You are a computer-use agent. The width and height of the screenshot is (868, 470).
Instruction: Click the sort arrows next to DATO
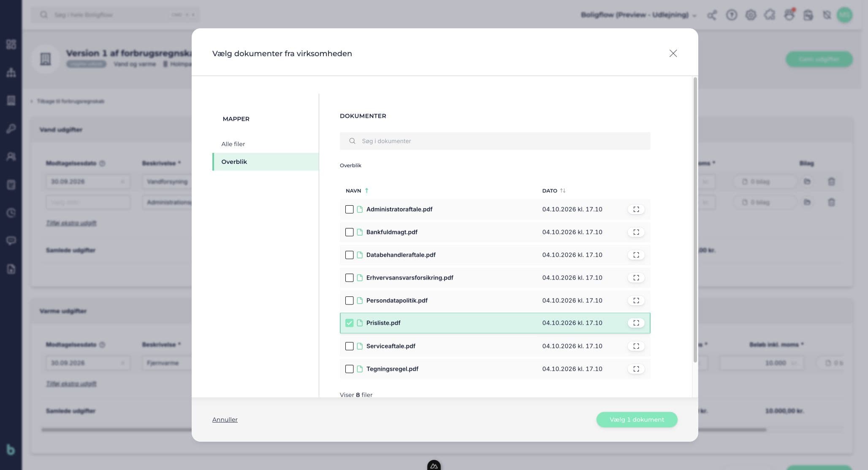563,191
